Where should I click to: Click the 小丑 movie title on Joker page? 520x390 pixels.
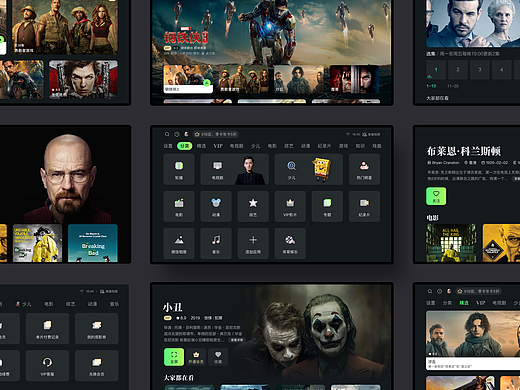point(172,307)
